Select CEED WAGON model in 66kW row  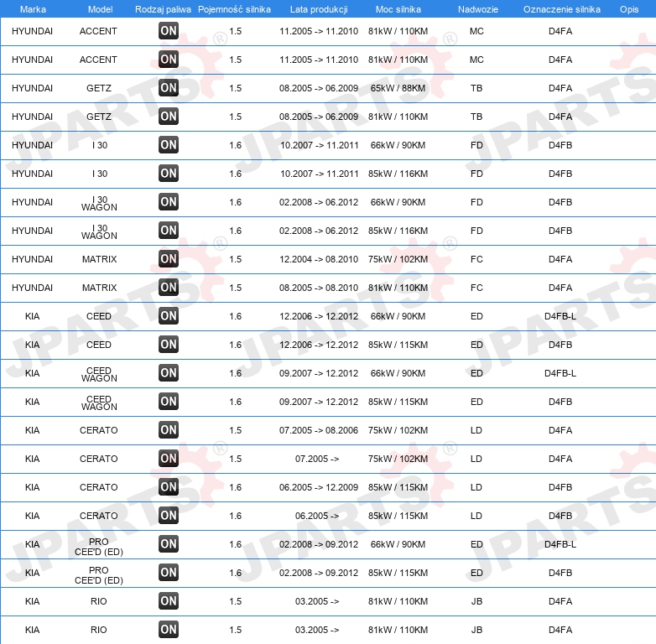tap(99, 374)
